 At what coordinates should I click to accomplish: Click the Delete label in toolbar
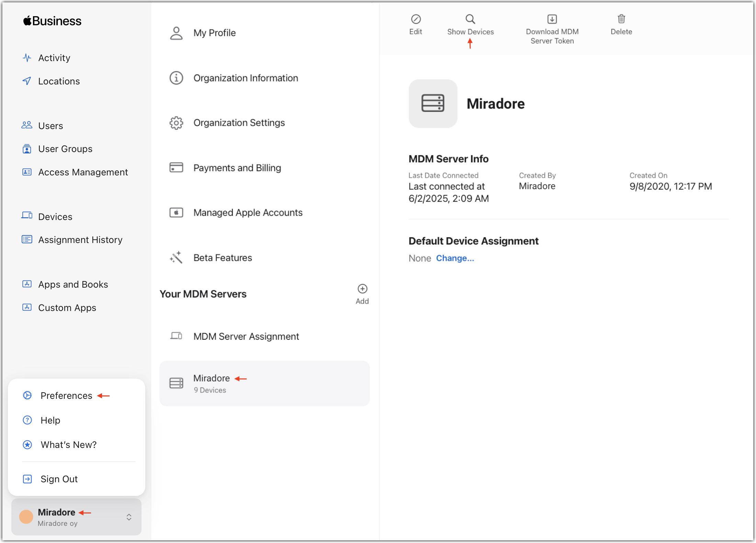(x=621, y=32)
